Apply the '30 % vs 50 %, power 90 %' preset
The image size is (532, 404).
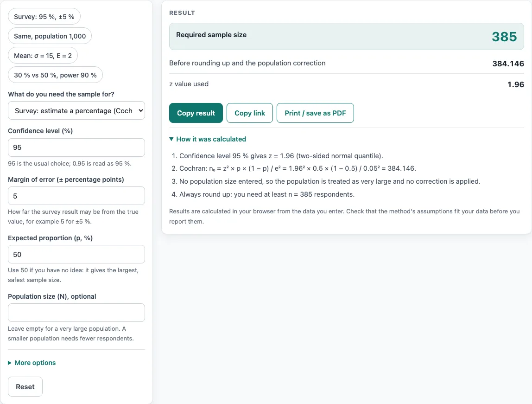coord(55,75)
